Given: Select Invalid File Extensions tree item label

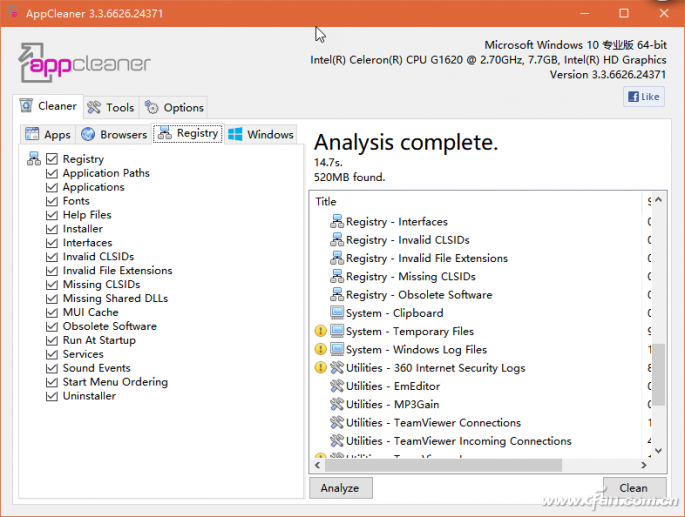Looking at the screenshot, I should pos(118,271).
